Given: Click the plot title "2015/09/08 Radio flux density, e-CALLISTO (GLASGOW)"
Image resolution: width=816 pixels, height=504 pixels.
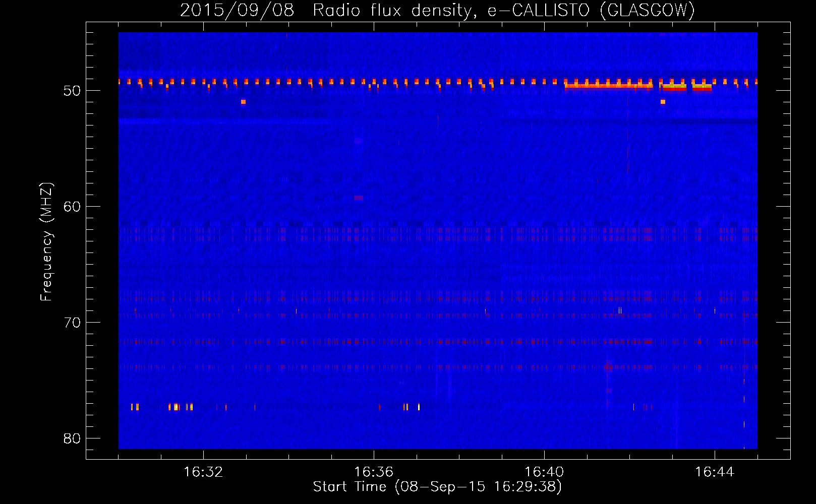Looking at the screenshot, I should point(437,10).
